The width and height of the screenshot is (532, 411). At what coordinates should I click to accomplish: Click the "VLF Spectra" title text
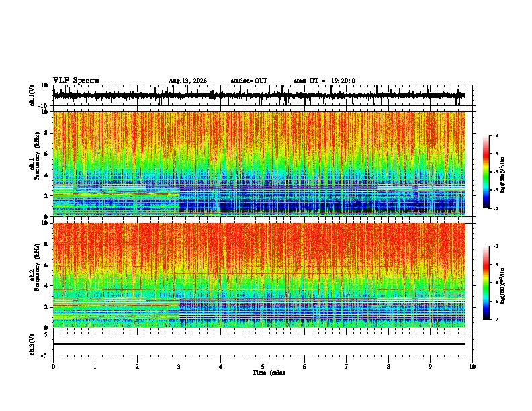pyautogui.click(x=76, y=80)
